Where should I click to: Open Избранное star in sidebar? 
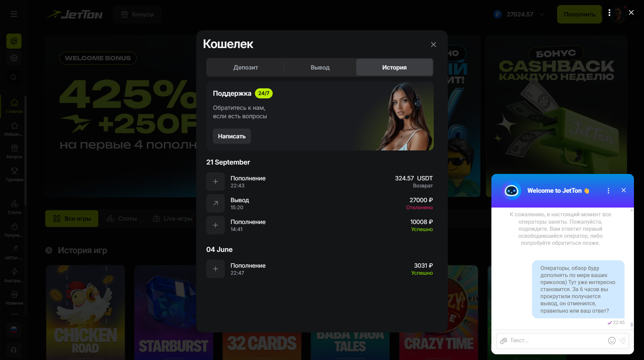click(x=14, y=129)
